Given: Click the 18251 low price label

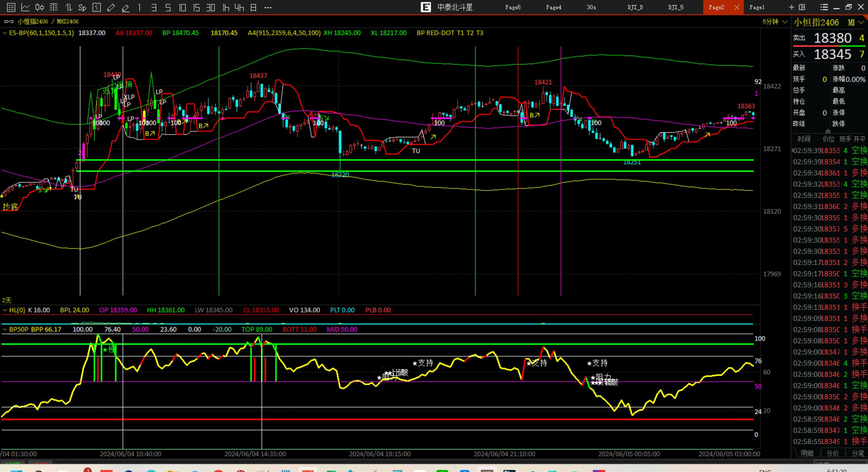Looking at the screenshot, I should (632, 162).
